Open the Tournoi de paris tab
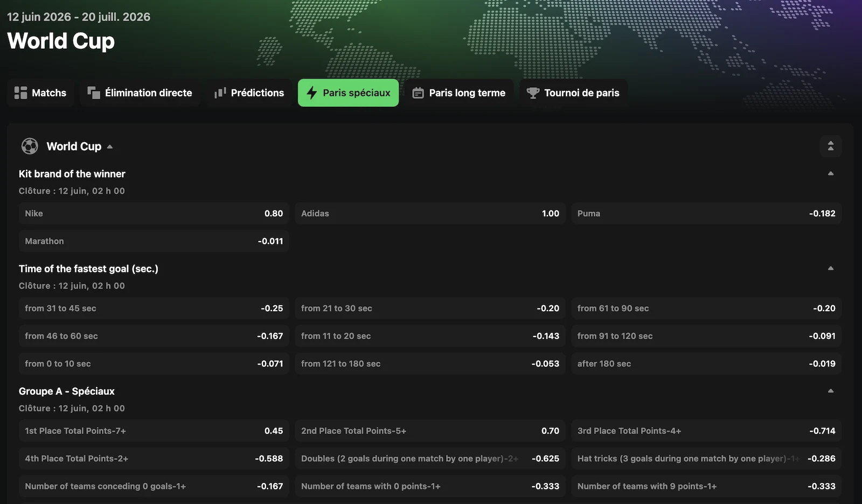This screenshot has width=862, height=504. (x=573, y=93)
